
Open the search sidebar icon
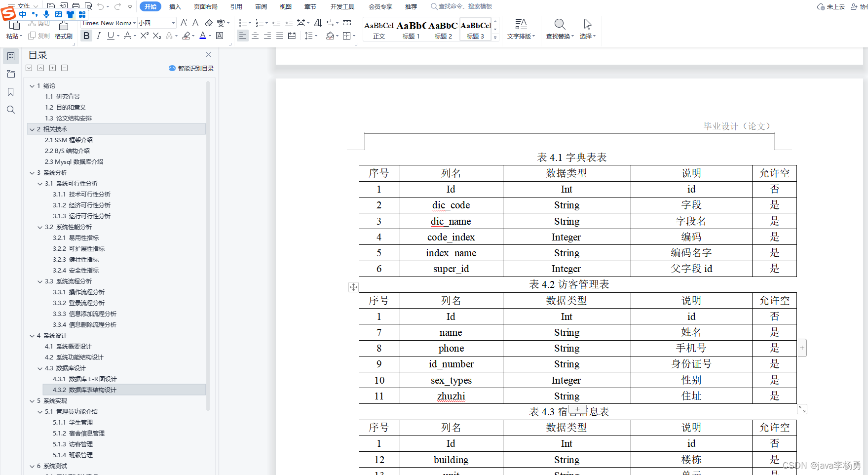(11, 110)
